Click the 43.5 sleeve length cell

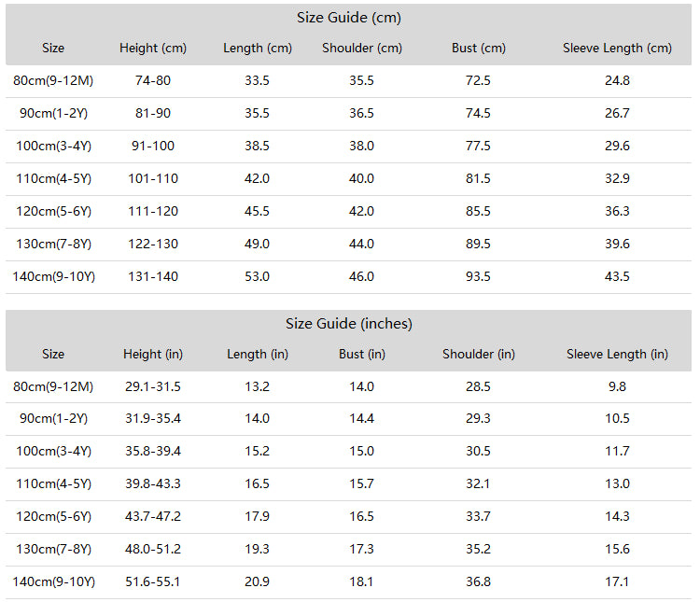[x=617, y=276]
